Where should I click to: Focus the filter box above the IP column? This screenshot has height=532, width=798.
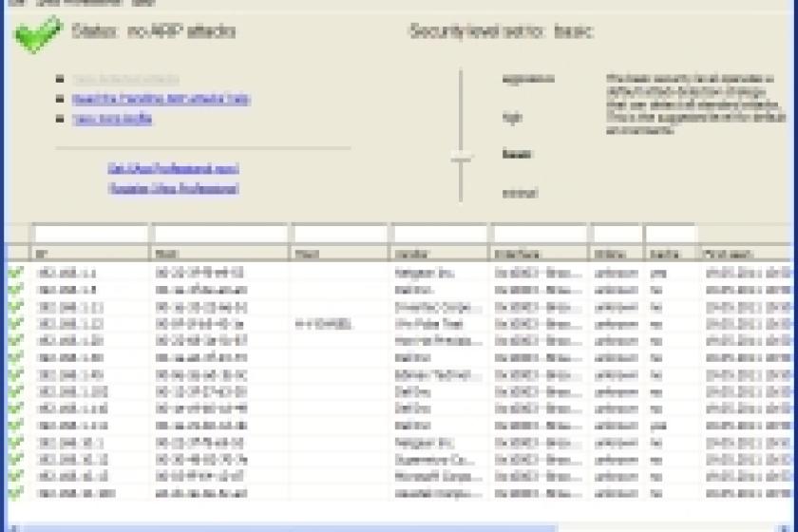click(x=90, y=234)
